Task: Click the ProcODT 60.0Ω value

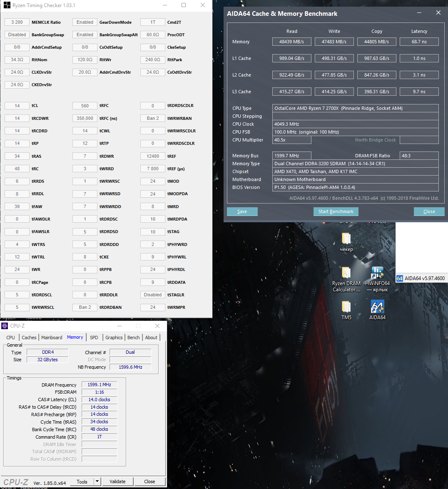Action: click(152, 35)
